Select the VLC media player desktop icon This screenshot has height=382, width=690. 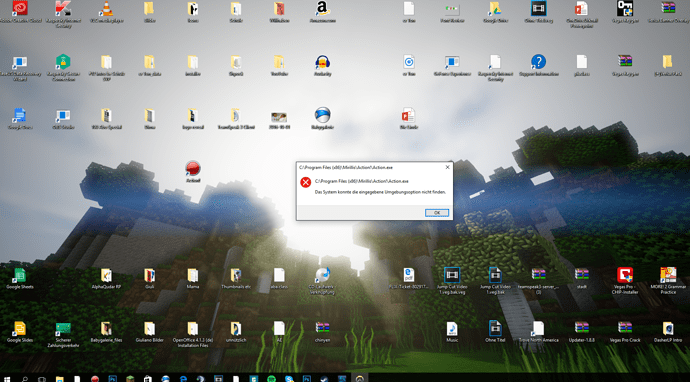pyautogui.click(x=106, y=12)
